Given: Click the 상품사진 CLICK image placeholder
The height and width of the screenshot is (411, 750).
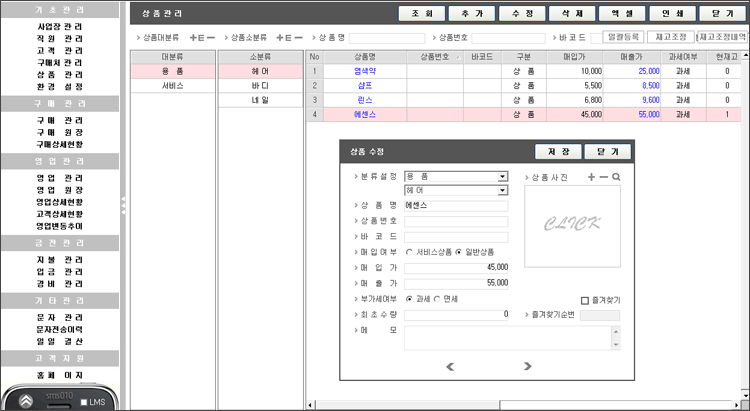Looking at the screenshot, I should click(x=572, y=226).
